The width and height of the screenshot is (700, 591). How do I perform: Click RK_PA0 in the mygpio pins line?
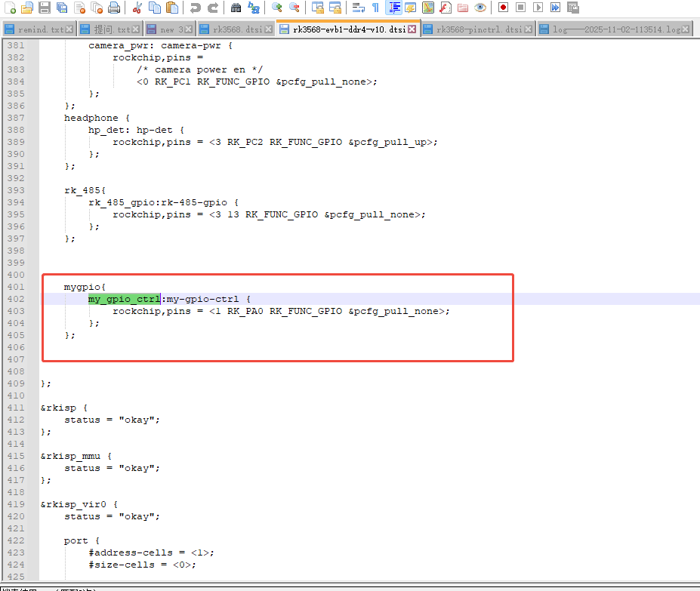click(x=245, y=311)
